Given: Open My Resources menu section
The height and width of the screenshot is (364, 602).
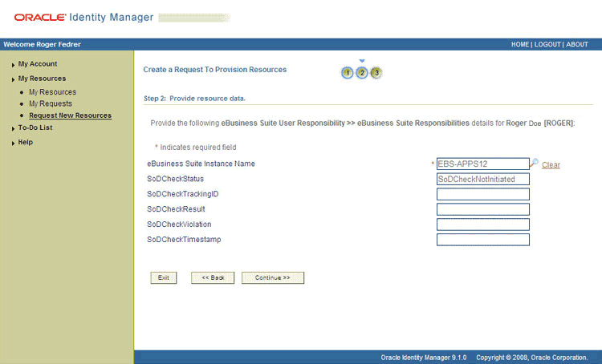Looking at the screenshot, I should (42, 79).
